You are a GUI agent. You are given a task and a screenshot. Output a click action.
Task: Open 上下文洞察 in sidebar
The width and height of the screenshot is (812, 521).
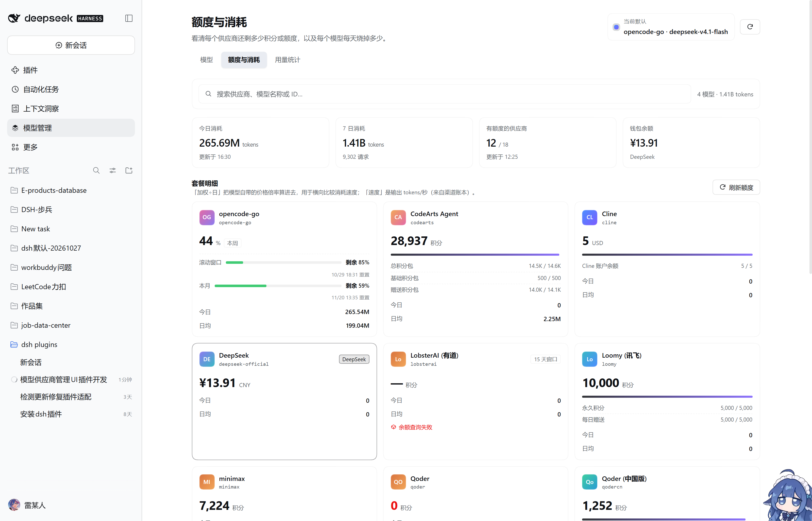pos(71,109)
